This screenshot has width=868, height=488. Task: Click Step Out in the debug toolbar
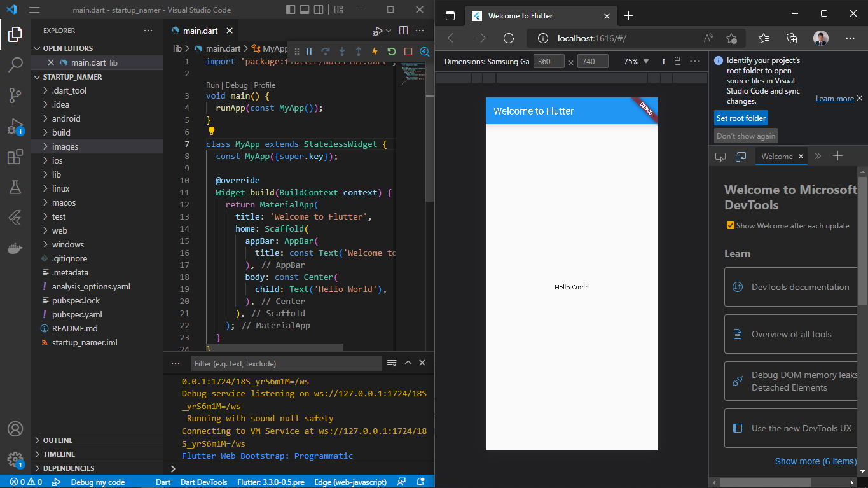point(359,52)
